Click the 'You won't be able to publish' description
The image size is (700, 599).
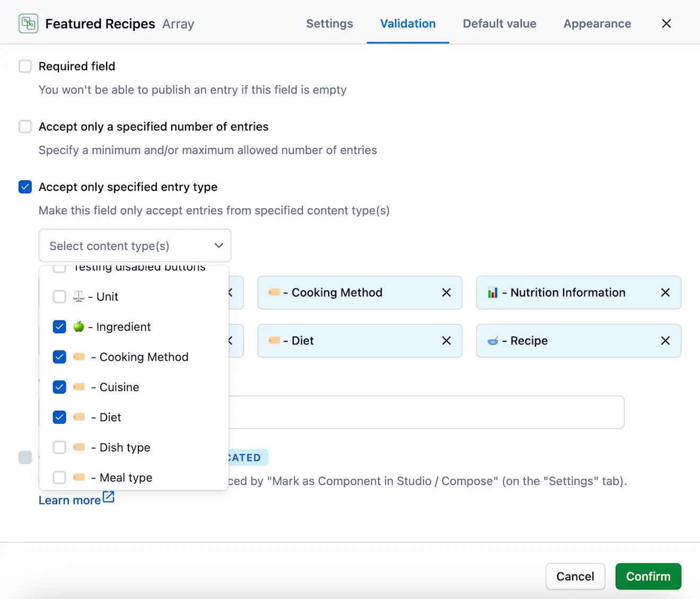(x=192, y=90)
